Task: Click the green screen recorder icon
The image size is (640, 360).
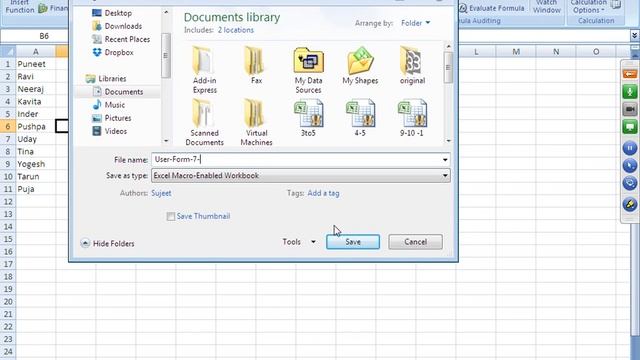Action: tap(630, 127)
